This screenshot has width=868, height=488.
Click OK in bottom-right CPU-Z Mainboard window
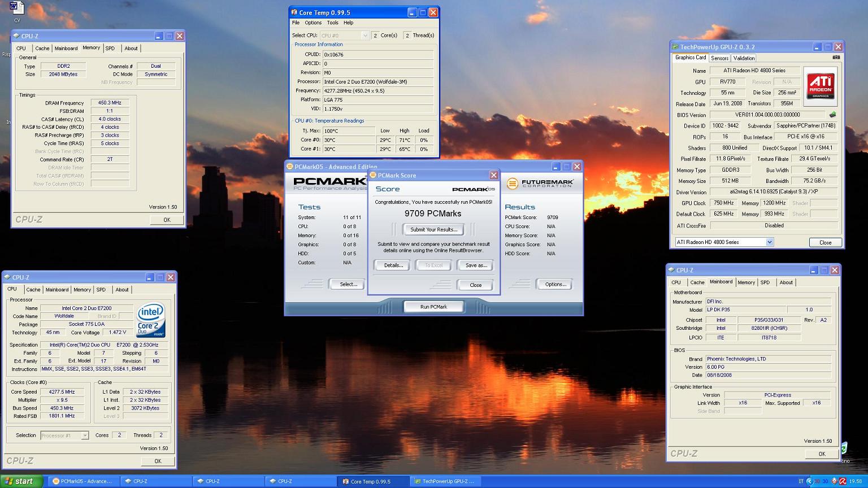click(822, 454)
